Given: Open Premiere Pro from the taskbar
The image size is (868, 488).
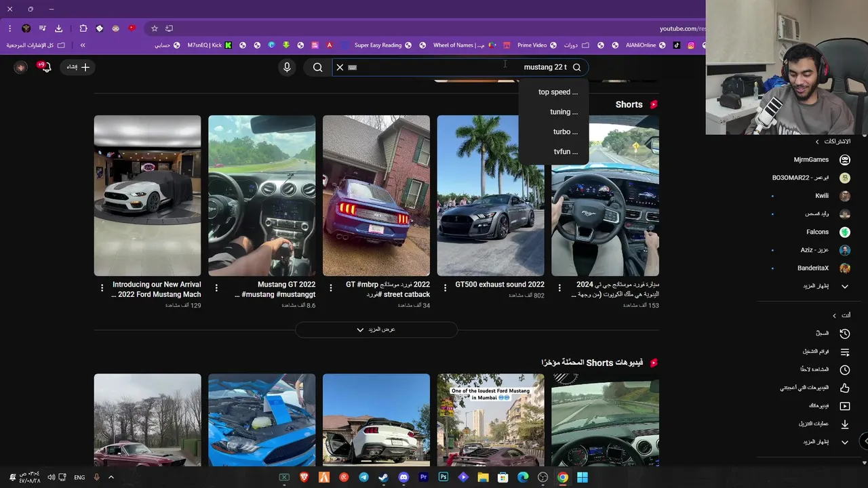Looking at the screenshot, I should 423,477.
